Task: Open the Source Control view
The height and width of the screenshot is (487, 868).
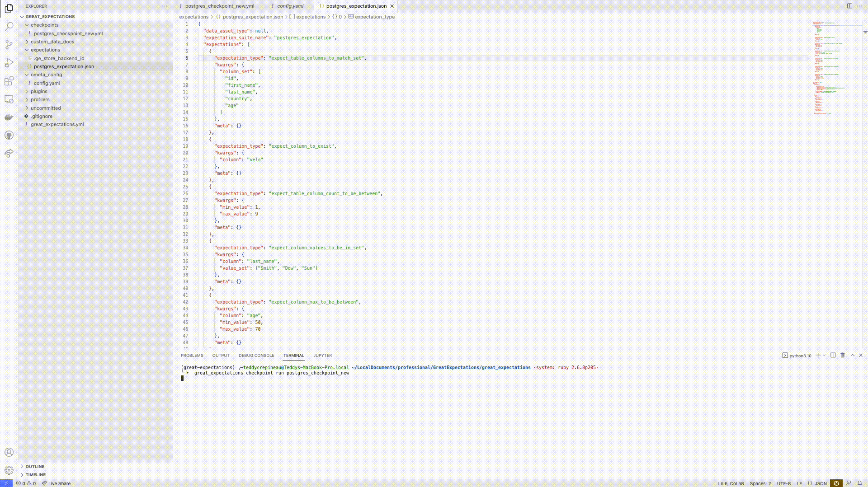Action: point(9,45)
